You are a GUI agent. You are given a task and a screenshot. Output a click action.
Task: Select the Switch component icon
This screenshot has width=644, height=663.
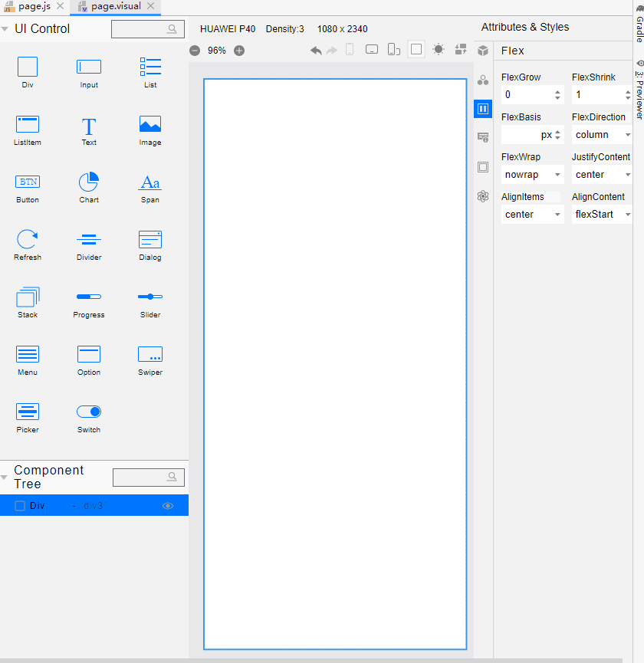coord(89,412)
